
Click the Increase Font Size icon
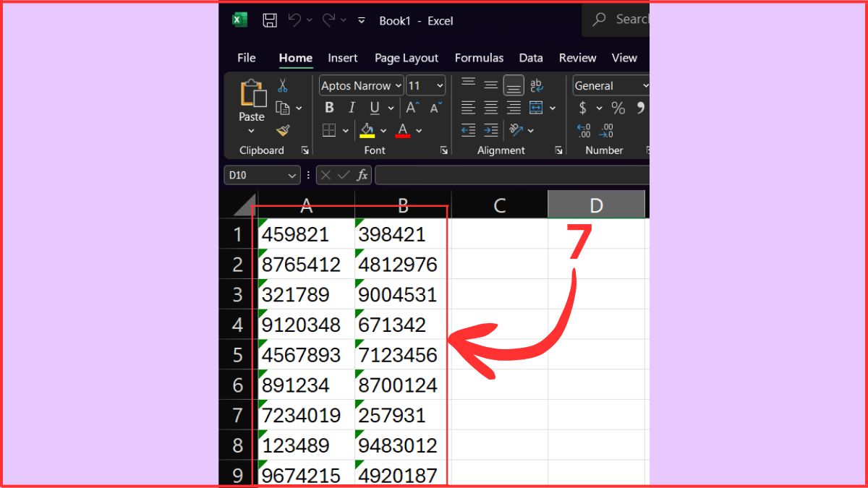point(410,107)
